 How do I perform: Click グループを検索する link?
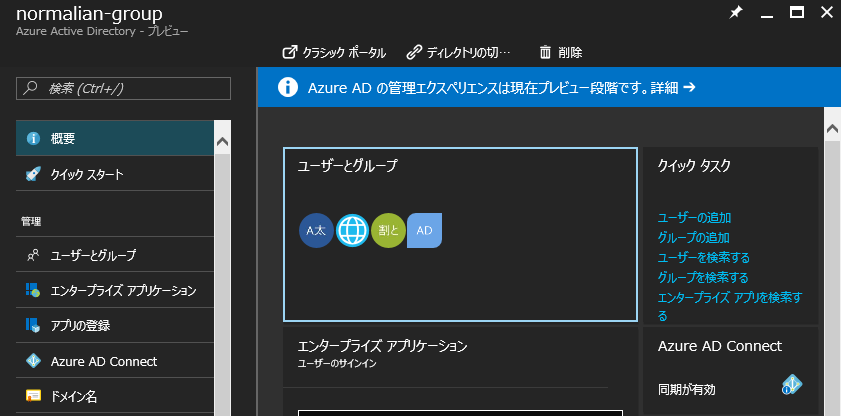703,277
